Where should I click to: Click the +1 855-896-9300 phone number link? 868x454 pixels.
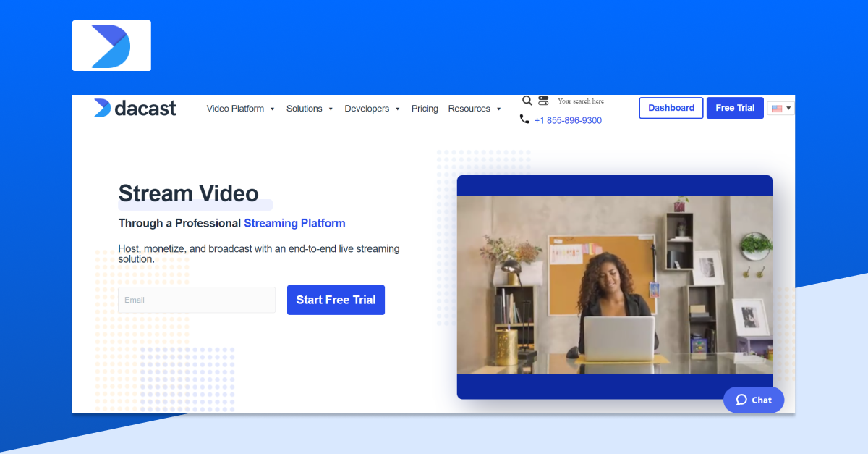[568, 120]
